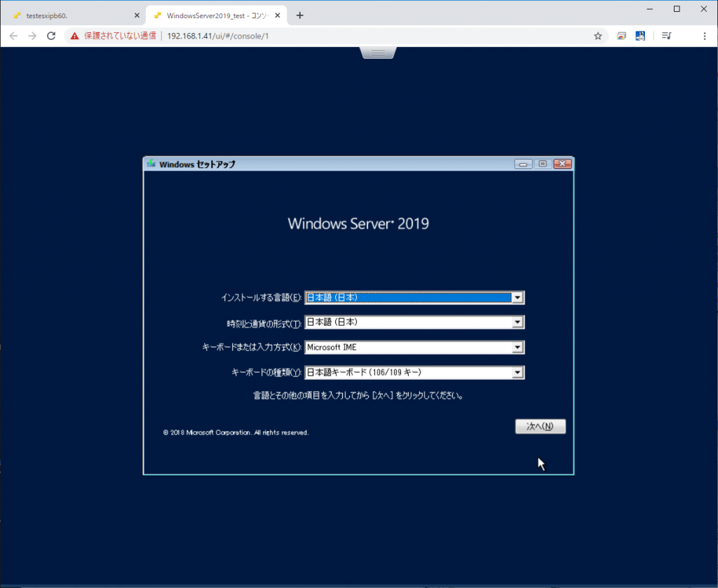Select the WindowsServer2019_test console tab
Screen dimensions: 718x588
pyautogui.click(x=216, y=15)
